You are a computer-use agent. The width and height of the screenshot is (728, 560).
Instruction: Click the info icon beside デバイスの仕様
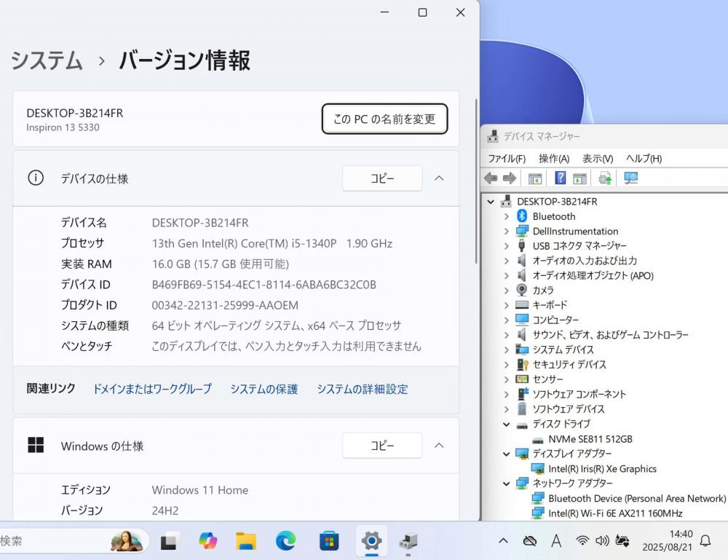(x=36, y=178)
